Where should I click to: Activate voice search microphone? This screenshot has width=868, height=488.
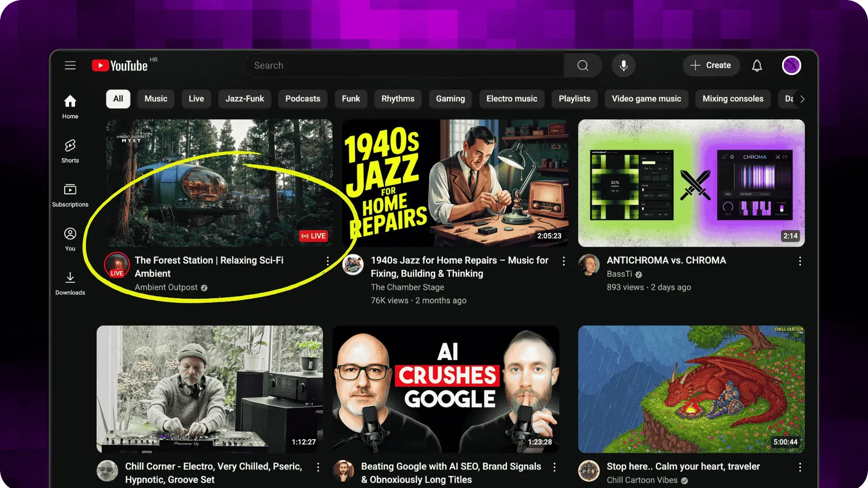click(x=623, y=66)
